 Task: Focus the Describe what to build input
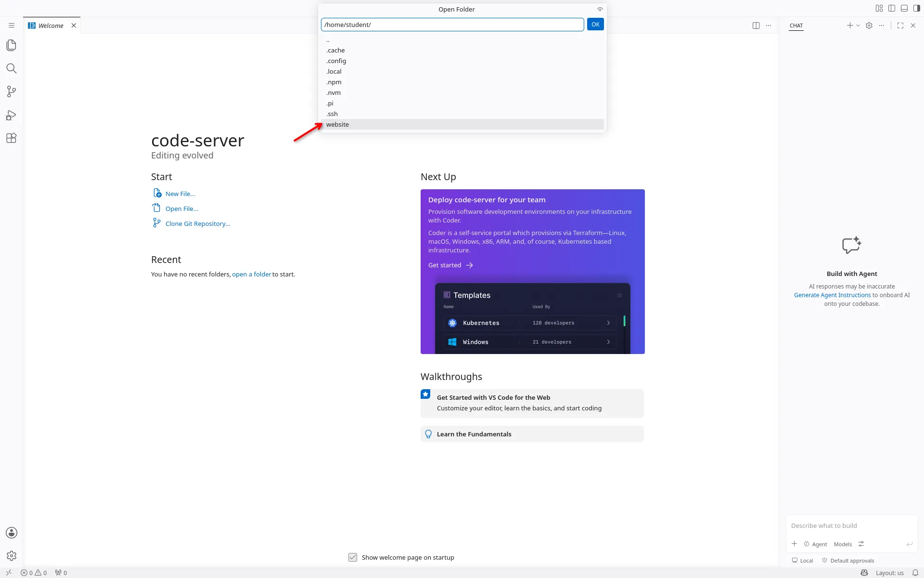tap(851, 526)
